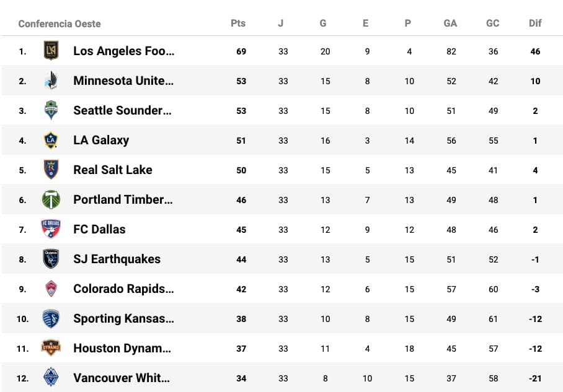Open the Real Salt Lake crest icon
The width and height of the screenshot is (563, 392).
tap(51, 170)
